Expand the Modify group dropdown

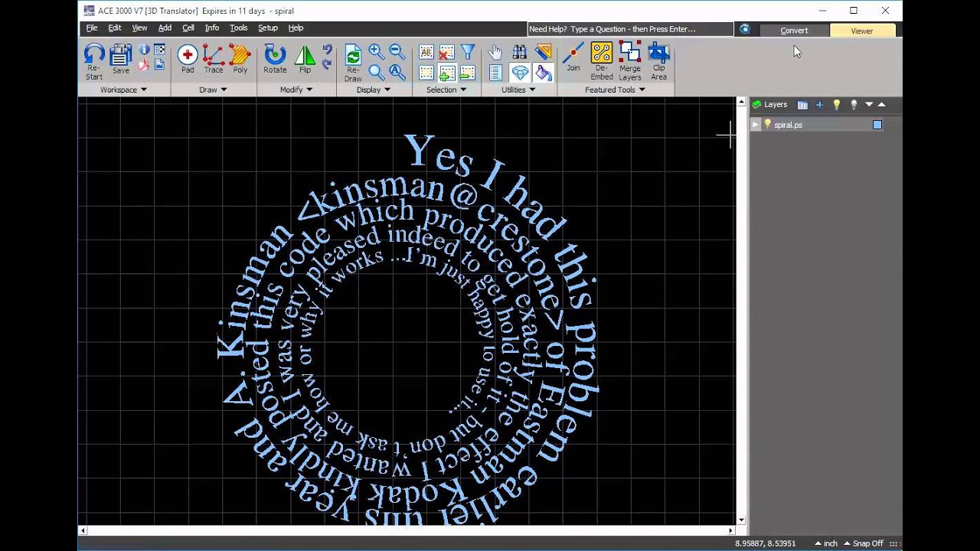[x=309, y=90]
